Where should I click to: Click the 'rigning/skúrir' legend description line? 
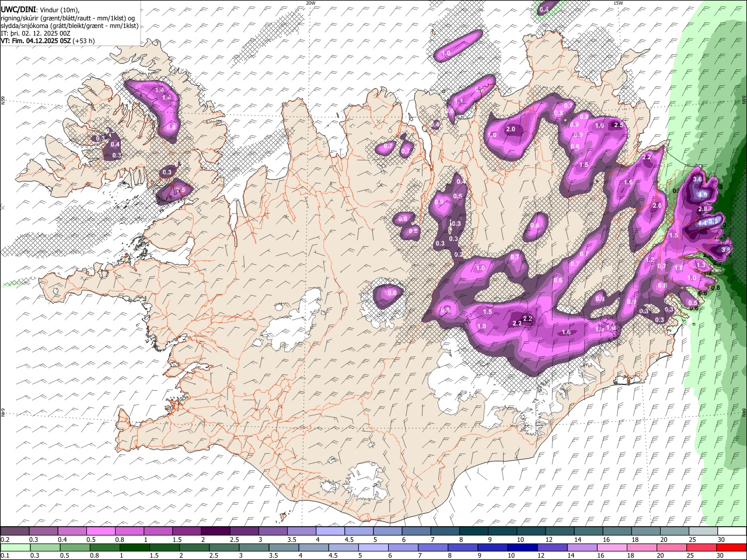pos(68,17)
